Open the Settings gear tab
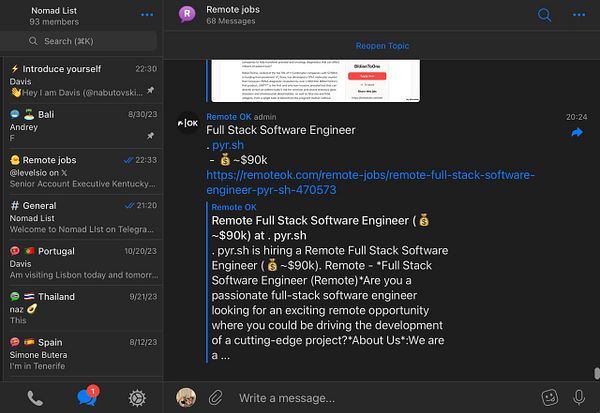 tap(137, 398)
